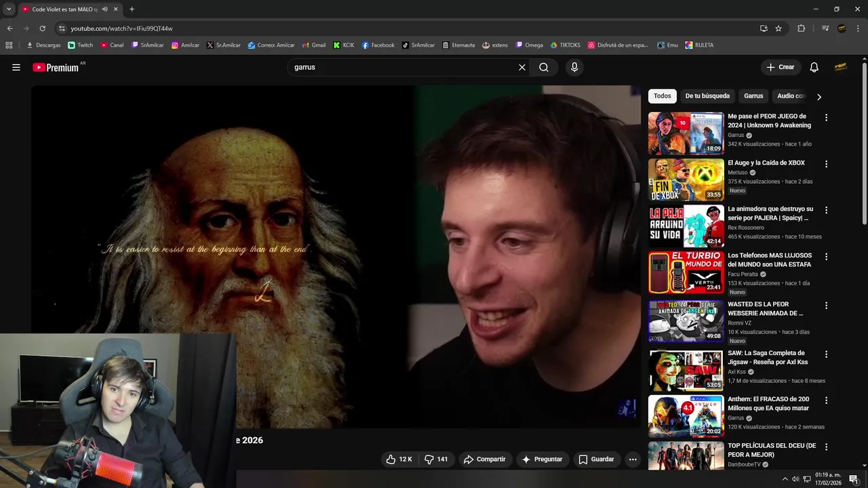Close the Code Violet tab

pos(115,9)
